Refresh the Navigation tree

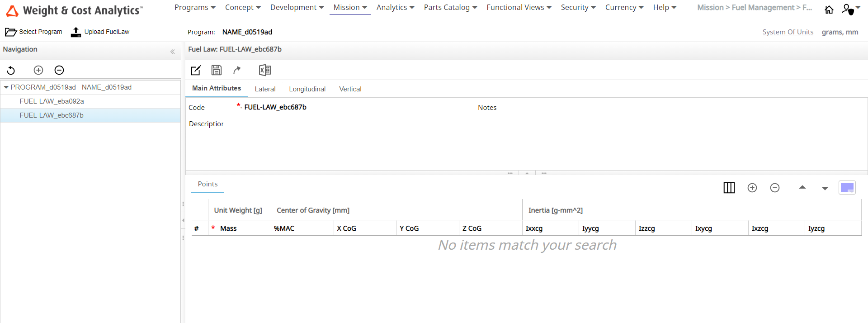(11, 70)
